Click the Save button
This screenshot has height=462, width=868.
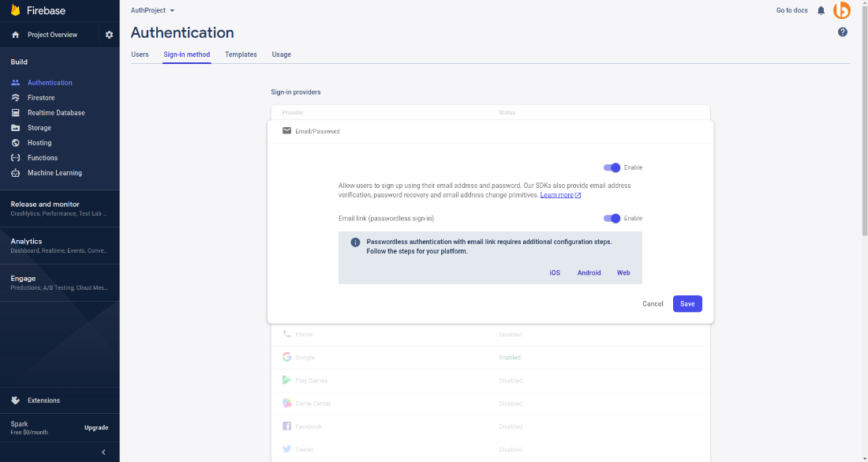[x=687, y=303]
